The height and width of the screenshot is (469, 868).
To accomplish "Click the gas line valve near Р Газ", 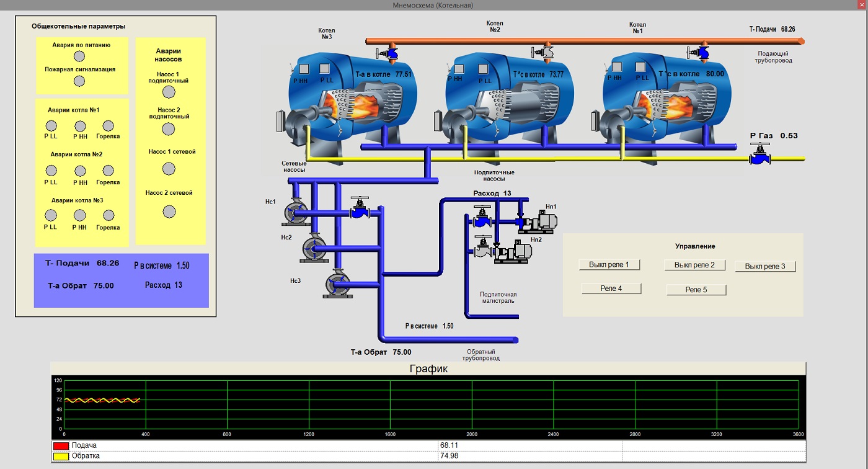I will point(759,155).
